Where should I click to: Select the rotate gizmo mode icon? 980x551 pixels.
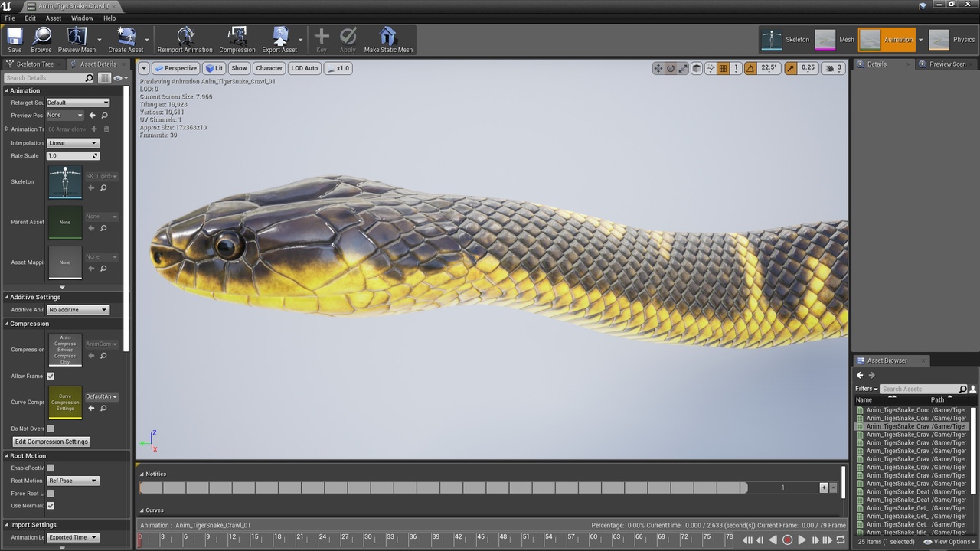tap(671, 68)
